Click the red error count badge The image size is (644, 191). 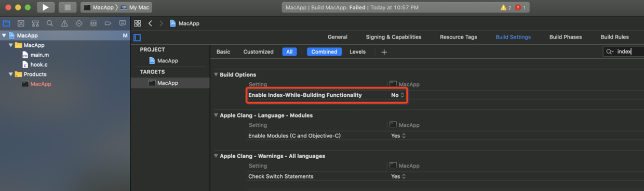(x=520, y=8)
